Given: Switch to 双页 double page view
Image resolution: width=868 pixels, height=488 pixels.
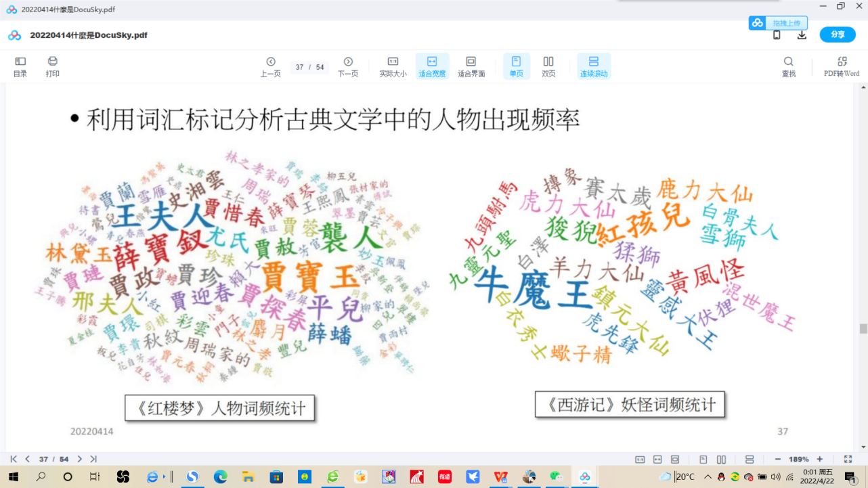Looking at the screenshot, I should 548,66.
